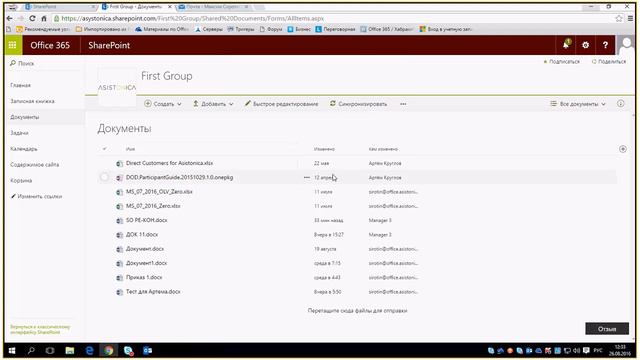Bookmark this page with star icon
The image size is (640, 360).
[619, 18]
